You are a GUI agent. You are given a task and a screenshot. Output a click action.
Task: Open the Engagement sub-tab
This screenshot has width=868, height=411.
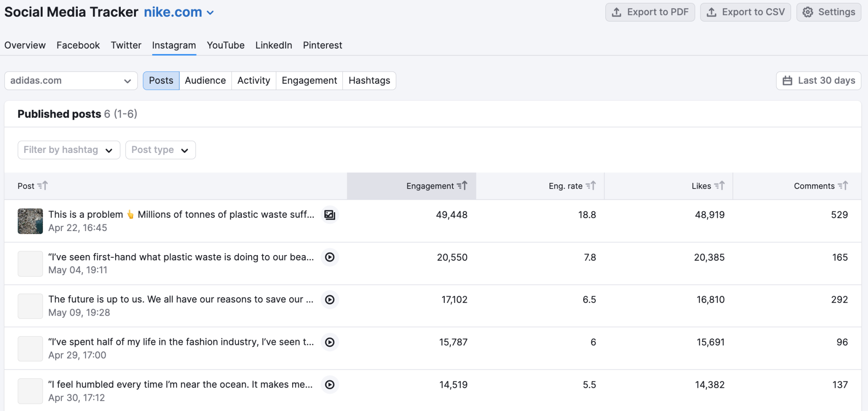(x=309, y=81)
